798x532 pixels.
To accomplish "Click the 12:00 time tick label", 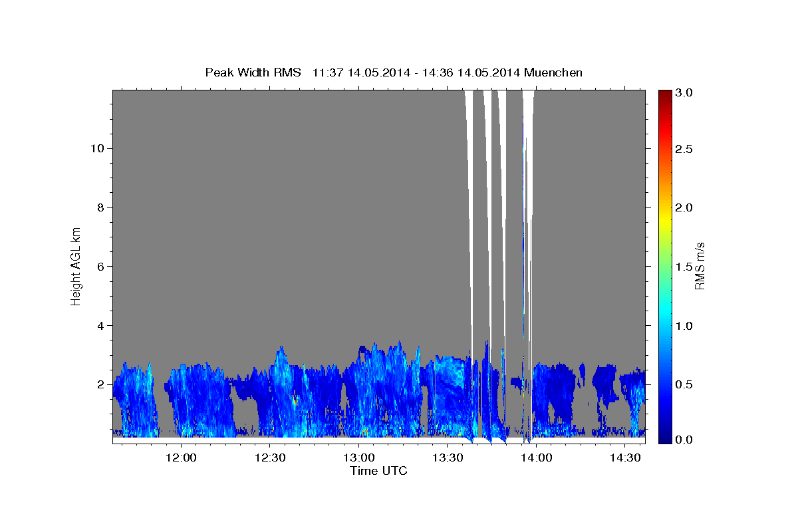I will (180, 458).
